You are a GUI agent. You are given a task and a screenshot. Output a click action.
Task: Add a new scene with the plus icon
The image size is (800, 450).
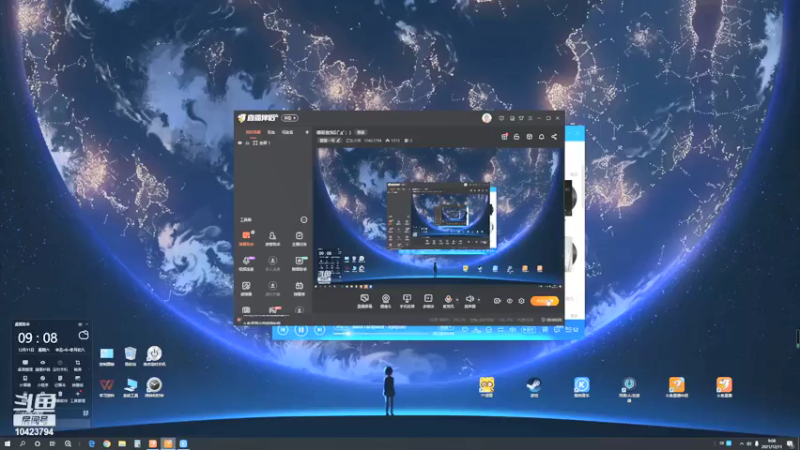click(307, 132)
